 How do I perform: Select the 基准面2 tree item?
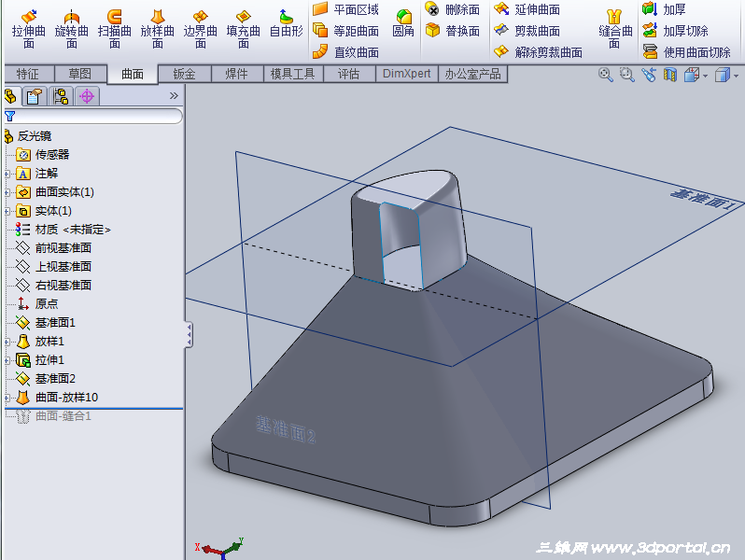46,379
